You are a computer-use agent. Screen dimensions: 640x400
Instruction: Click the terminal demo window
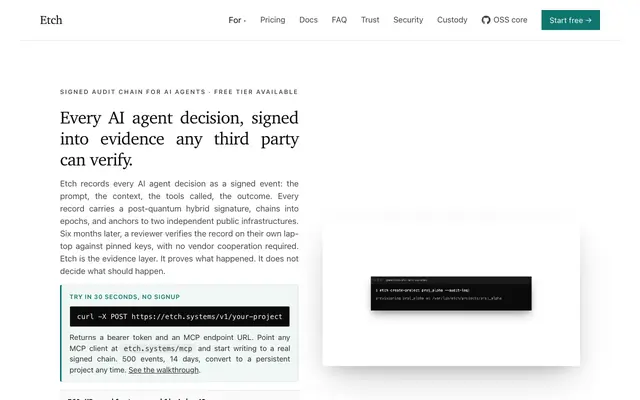451,293
